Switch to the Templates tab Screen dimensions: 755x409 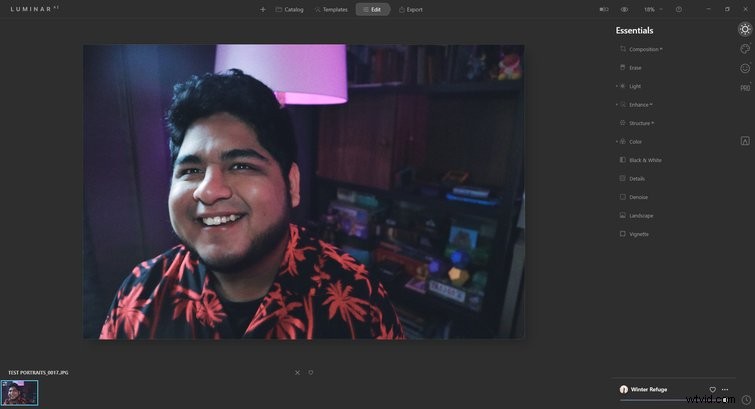(331, 10)
